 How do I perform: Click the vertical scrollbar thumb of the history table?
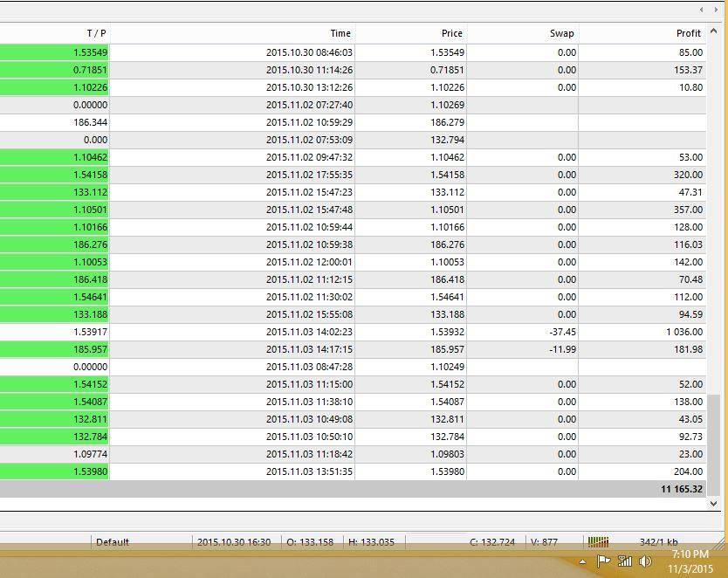point(714,445)
